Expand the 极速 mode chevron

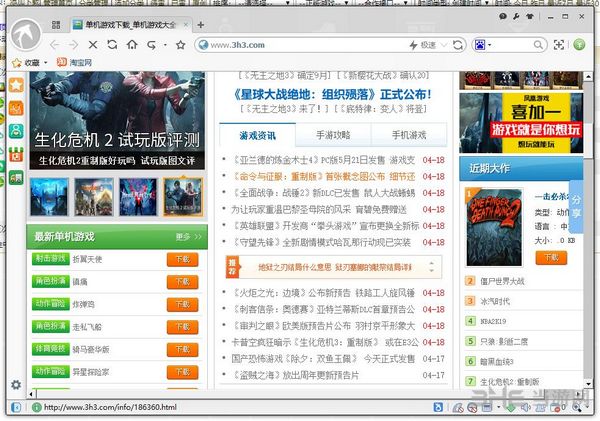443,45
